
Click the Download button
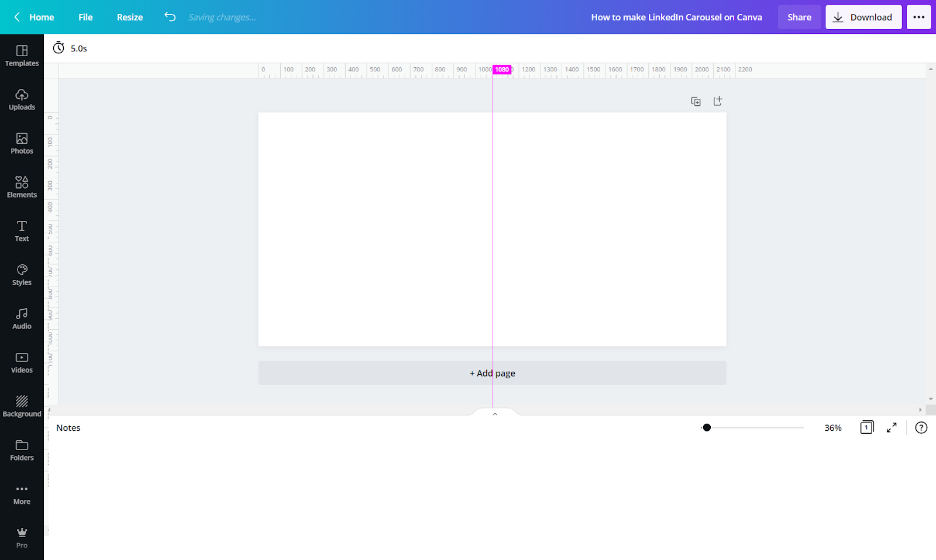click(863, 17)
